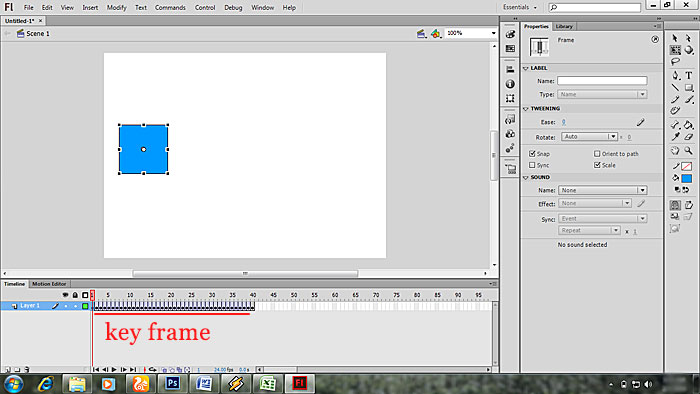This screenshot has width=700, height=394.
Task: Open the Commands menu
Action: (170, 8)
